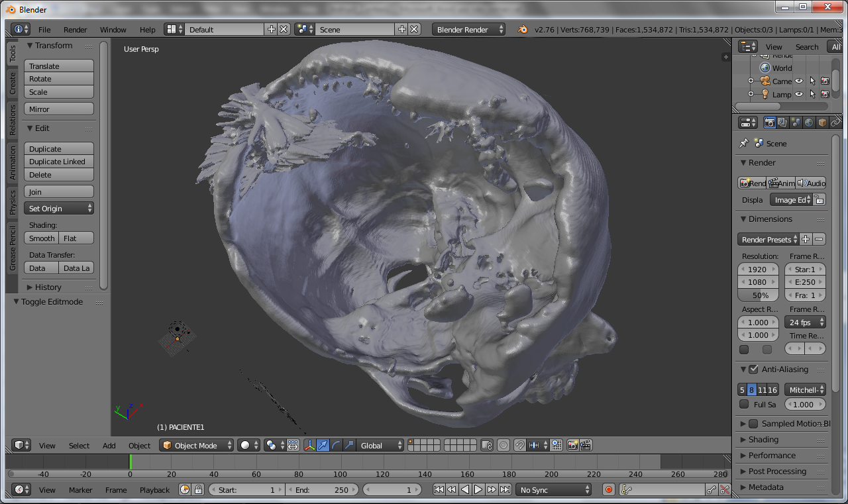Click the pin icon next to Scene
Screen dimensions: 848x504
[743, 143]
